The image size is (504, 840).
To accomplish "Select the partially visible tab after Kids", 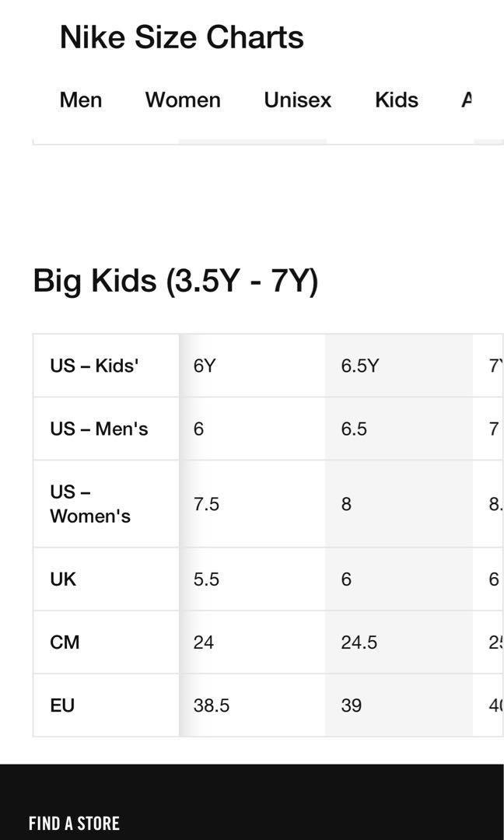I will pyautogui.click(x=467, y=100).
